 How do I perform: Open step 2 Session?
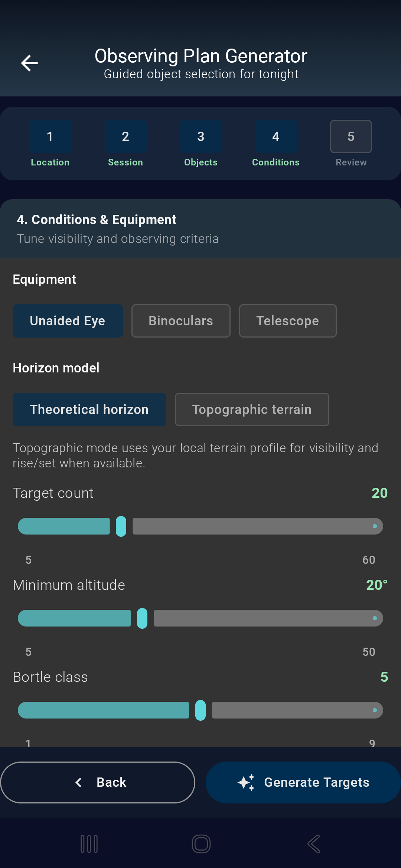(125, 137)
